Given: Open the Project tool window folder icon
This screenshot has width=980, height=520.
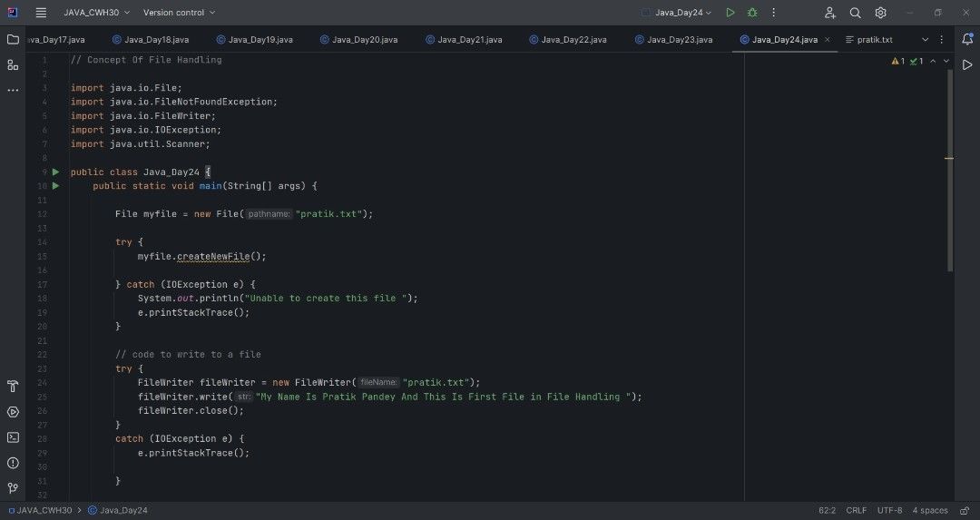Looking at the screenshot, I should [x=13, y=39].
